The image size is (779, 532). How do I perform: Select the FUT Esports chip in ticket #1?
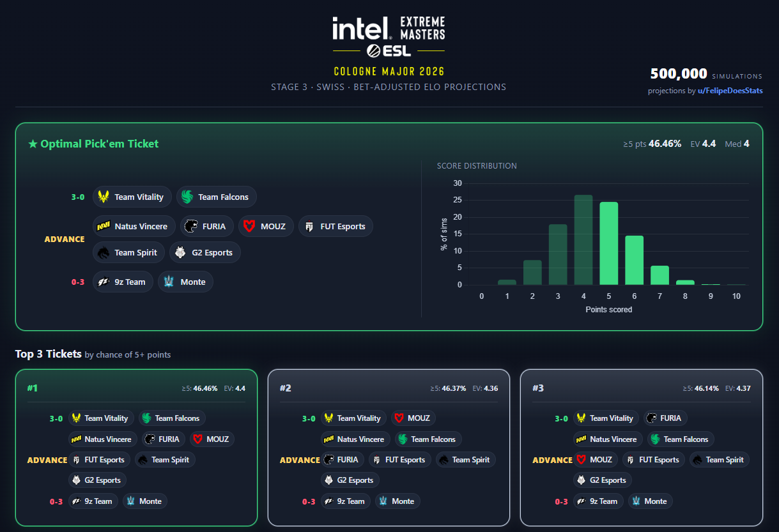[x=99, y=460]
